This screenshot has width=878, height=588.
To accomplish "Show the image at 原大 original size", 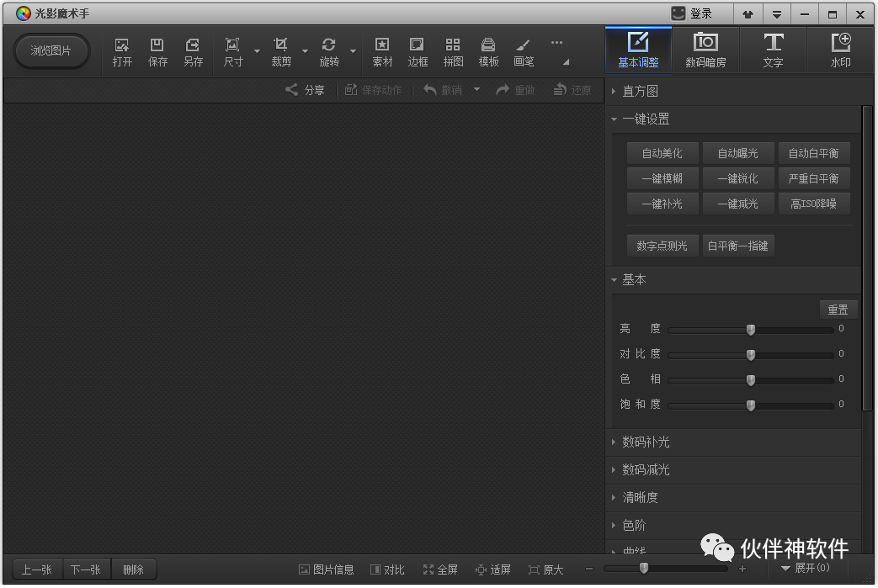I will [x=546, y=569].
